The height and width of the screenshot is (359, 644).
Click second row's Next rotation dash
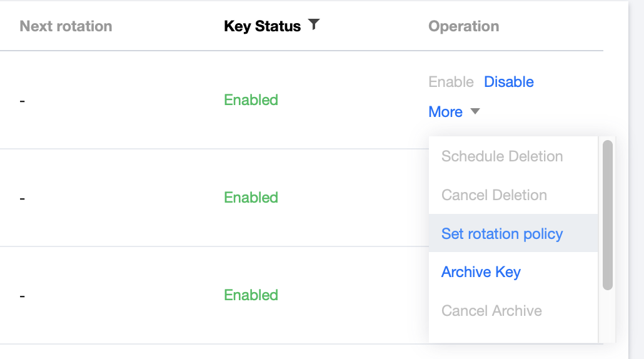pyautogui.click(x=23, y=198)
